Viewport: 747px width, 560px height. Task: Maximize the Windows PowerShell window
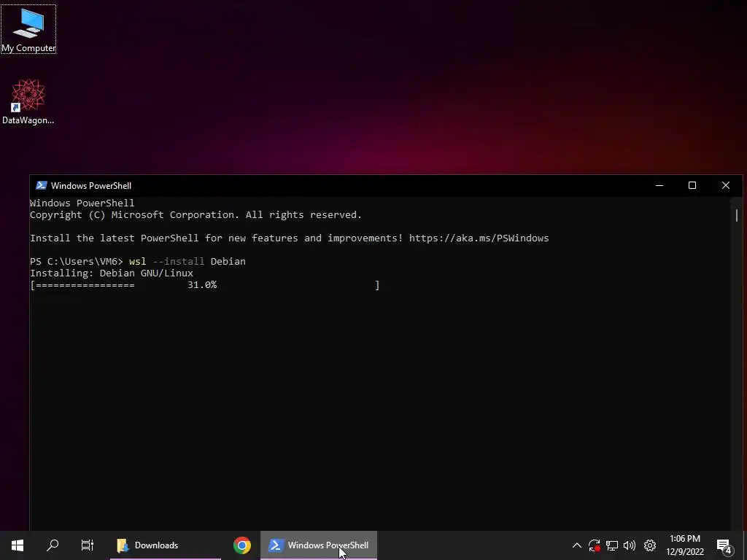[x=692, y=185]
